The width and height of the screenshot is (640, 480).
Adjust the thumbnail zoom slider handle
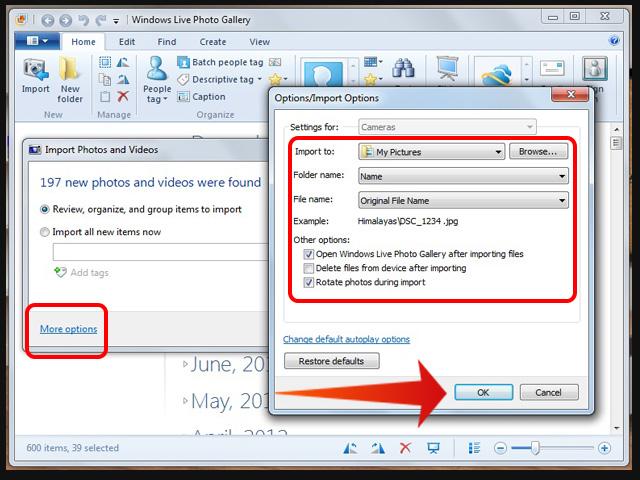pos(535,448)
